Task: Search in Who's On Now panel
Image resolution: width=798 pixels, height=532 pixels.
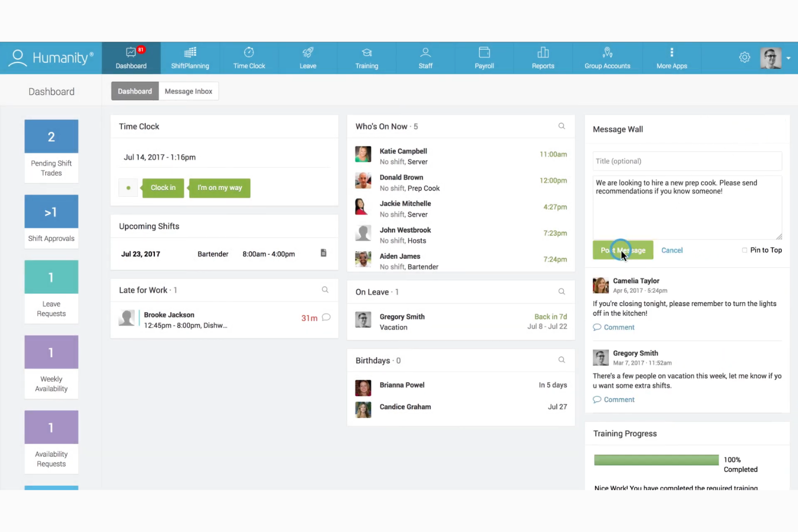Action: [561, 126]
